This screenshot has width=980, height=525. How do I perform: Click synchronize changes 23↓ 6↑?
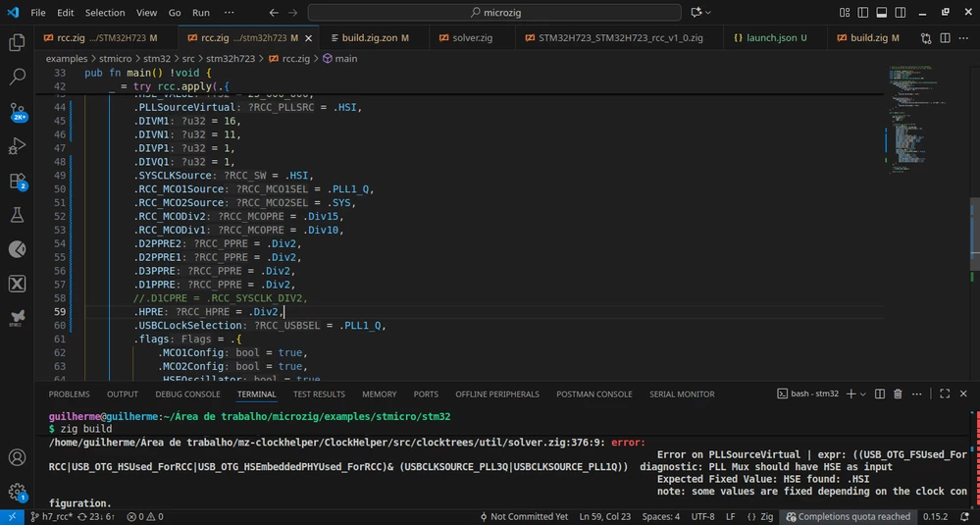[96, 517]
